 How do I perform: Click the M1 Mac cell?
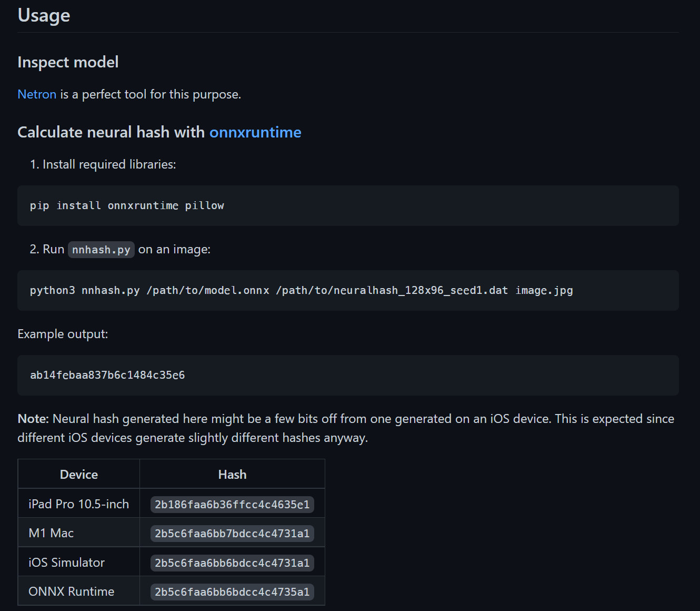pyautogui.click(x=79, y=533)
